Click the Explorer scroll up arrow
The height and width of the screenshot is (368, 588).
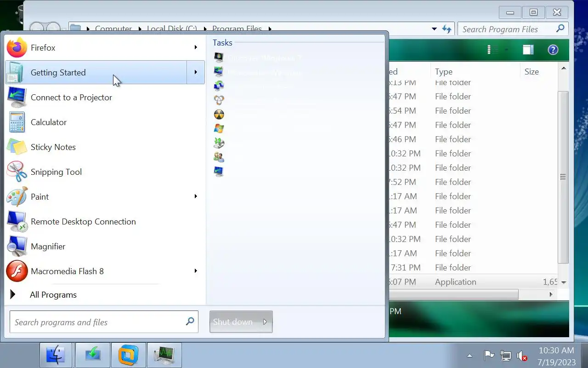click(564, 68)
